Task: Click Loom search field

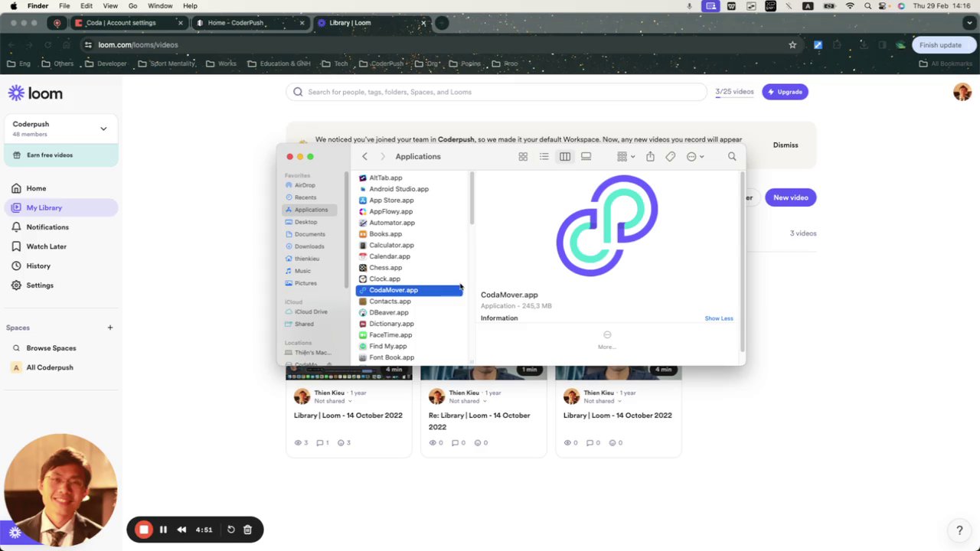Action: pyautogui.click(x=496, y=92)
